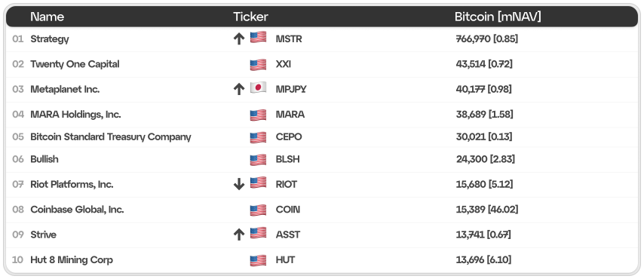
Task: Click the MARA ticker symbol
Action: click(290, 114)
